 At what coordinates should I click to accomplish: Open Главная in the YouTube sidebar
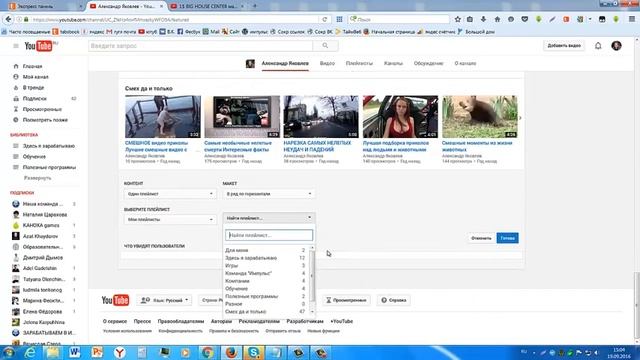click(33, 66)
